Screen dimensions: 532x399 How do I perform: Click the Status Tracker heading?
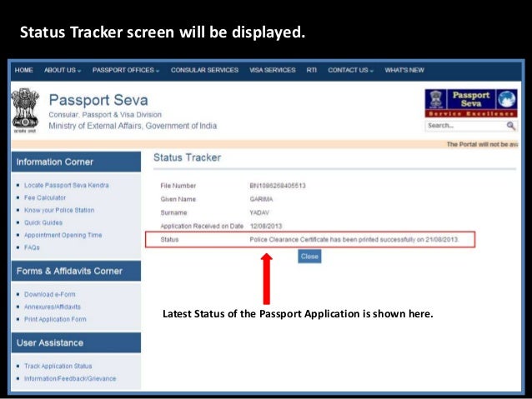187,157
